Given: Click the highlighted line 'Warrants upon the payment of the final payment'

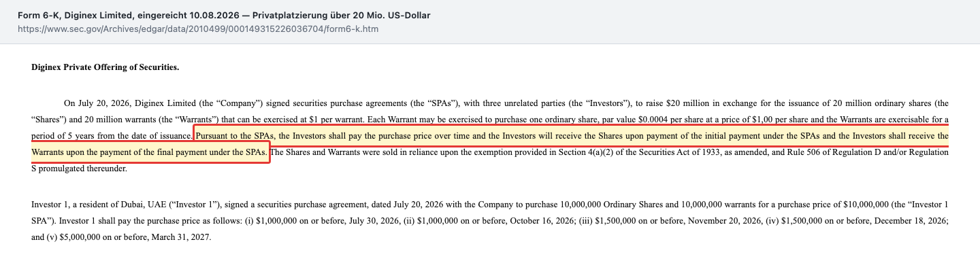Looking at the screenshot, I should click(150, 152).
